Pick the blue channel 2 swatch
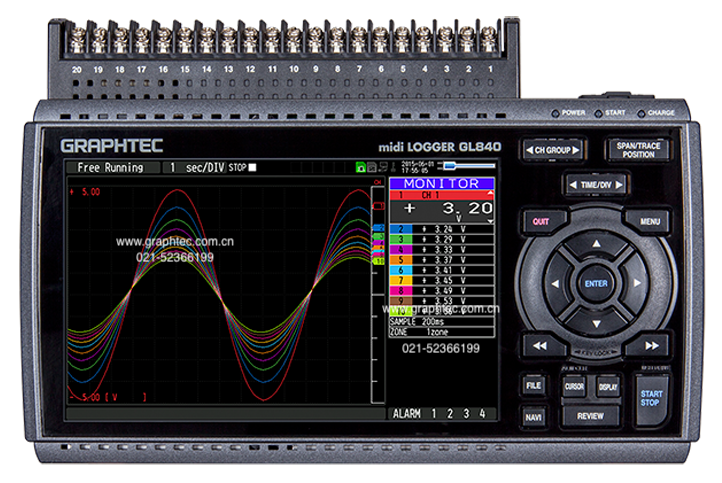The height and width of the screenshot is (483, 722). [401, 229]
